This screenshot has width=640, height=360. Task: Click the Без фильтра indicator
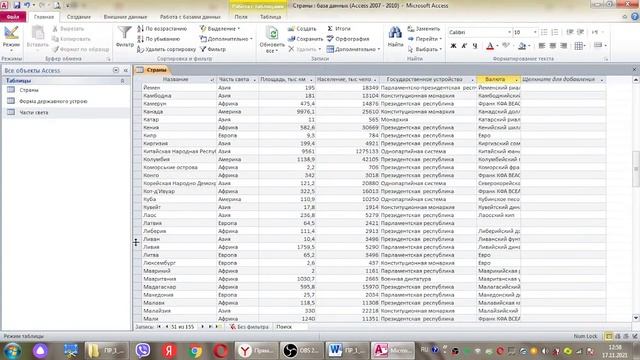click(x=249, y=327)
